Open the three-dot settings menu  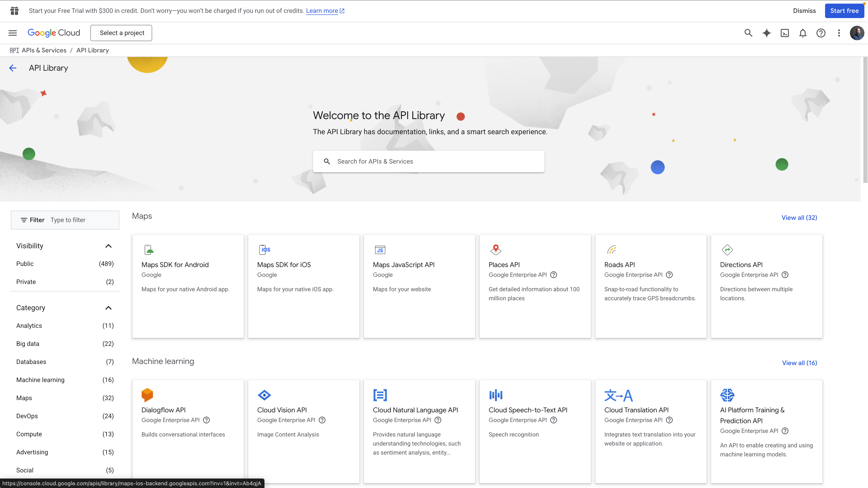839,33
